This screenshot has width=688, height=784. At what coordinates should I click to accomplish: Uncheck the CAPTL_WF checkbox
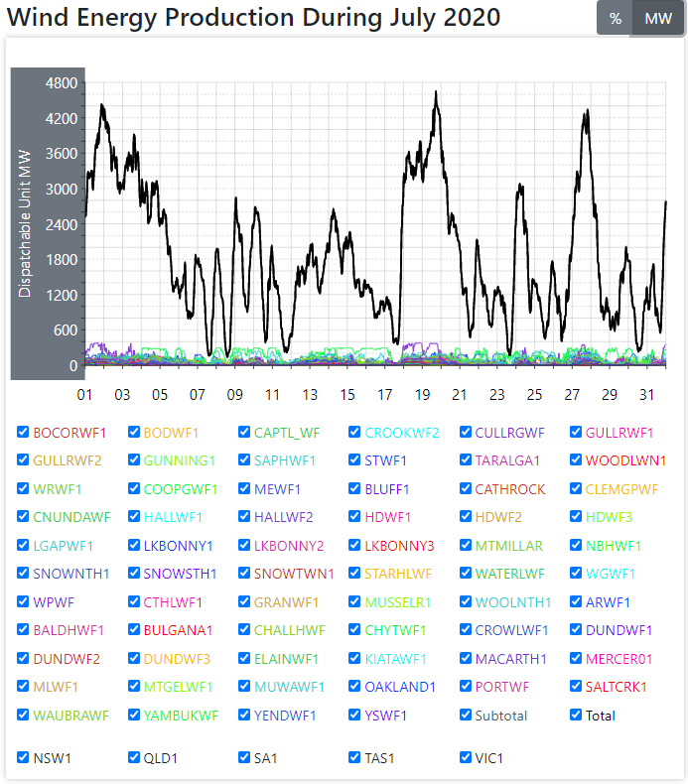point(245,433)
